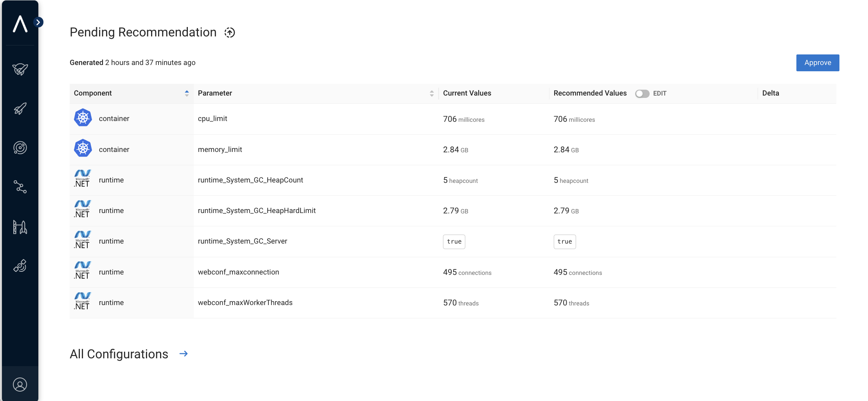
Task: Open the radar target sidebar icon
Action: click(x=20, y=148)
